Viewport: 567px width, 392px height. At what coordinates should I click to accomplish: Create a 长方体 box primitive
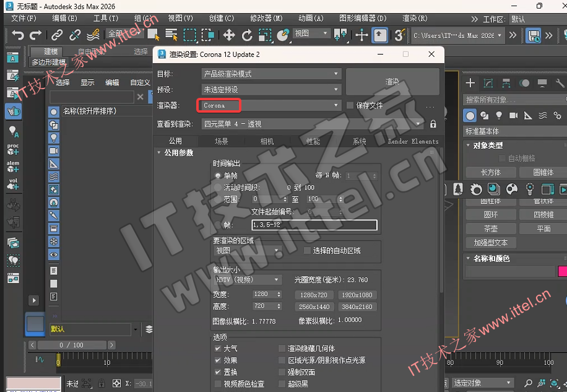(490, 173)
